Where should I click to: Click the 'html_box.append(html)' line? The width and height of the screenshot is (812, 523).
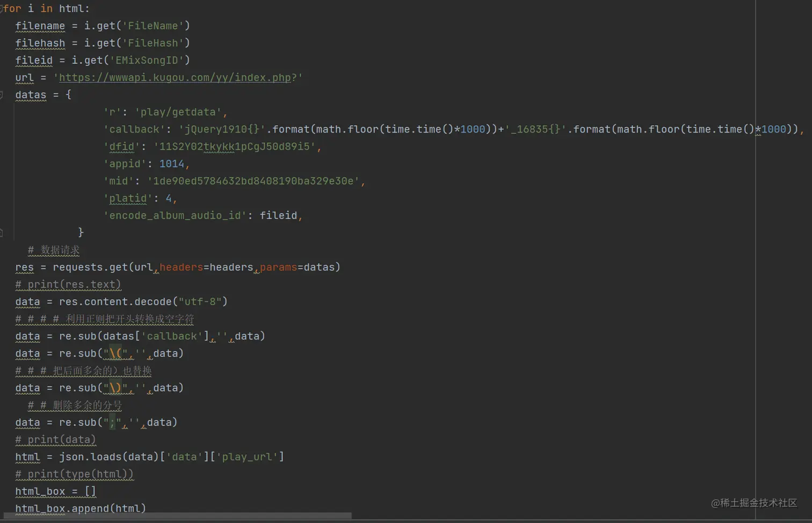point(81,509)
